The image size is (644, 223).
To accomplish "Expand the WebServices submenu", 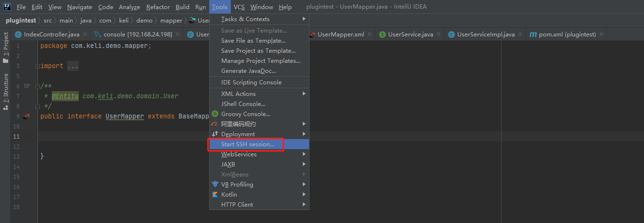I will click(304, 154).
